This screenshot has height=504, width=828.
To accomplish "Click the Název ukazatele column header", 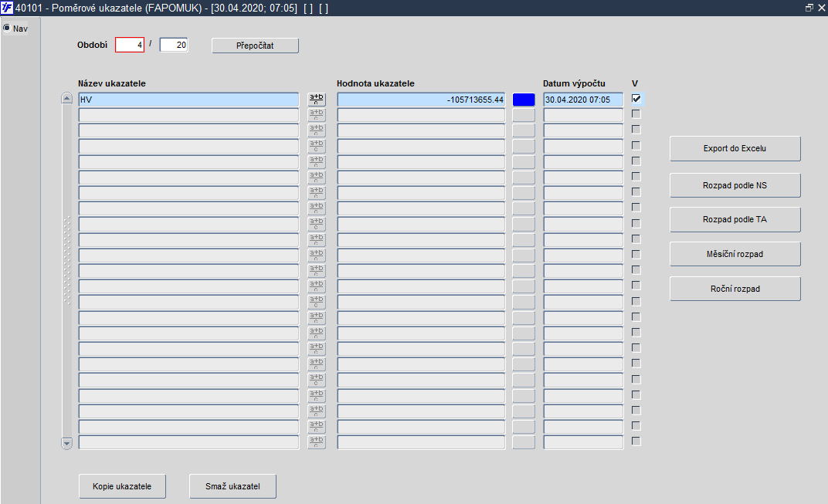I will (x=112, y=83).
